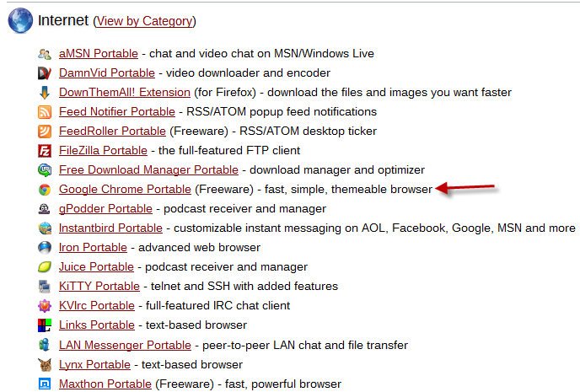
Task: Click text 'customizable instant messaging on AOL'
Action: [280, 228]
